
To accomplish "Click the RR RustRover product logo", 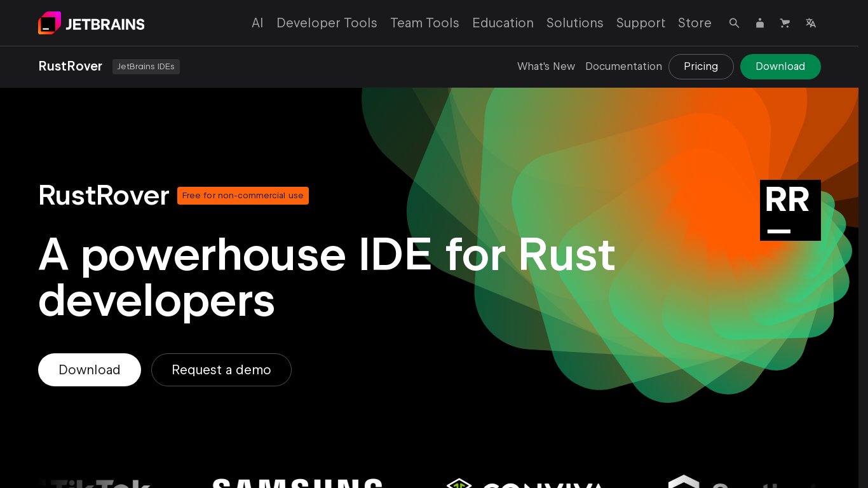I will click(x=790, y=210).
